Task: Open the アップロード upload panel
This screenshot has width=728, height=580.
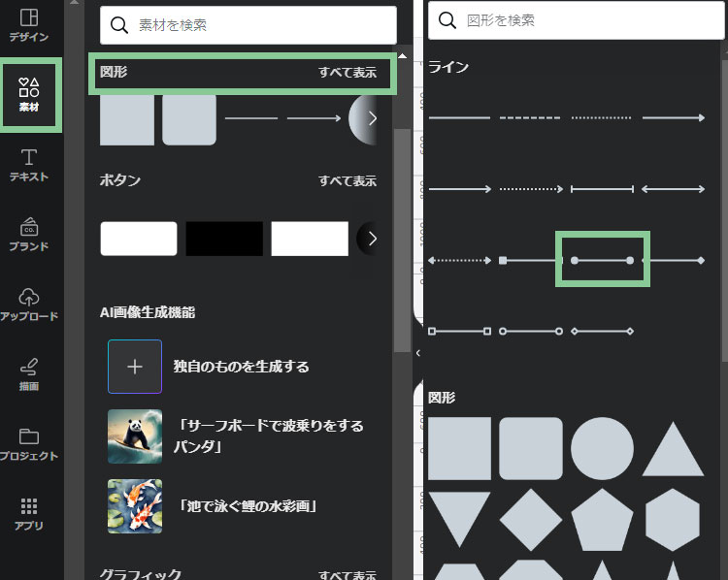Action: 29,305
